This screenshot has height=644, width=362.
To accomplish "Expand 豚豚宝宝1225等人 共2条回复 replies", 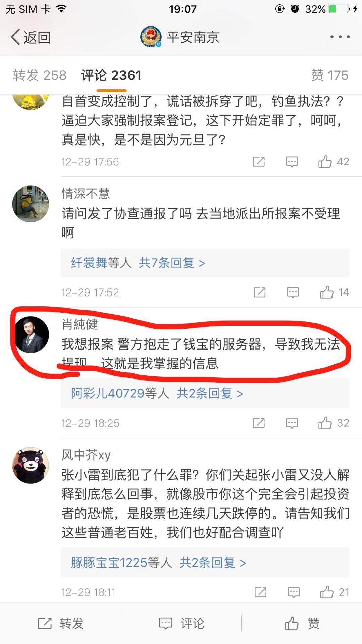I will click(205, 562).
